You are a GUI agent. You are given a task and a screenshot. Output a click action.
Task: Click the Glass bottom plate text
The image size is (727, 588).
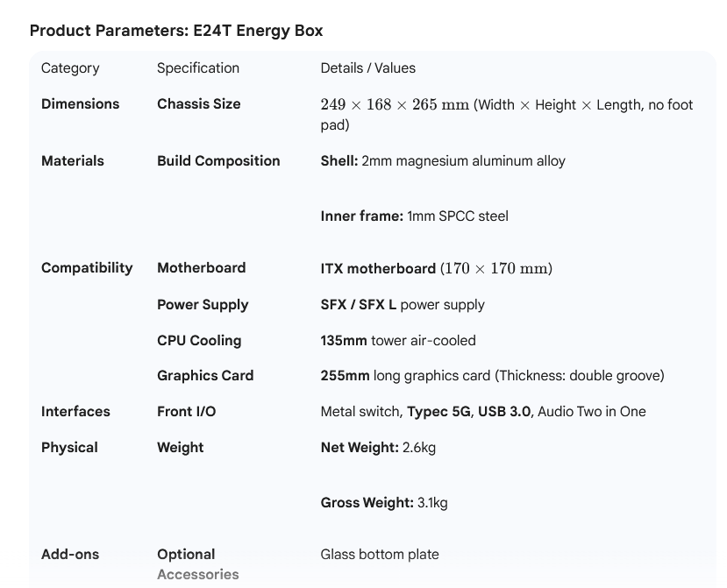[380, 555]
